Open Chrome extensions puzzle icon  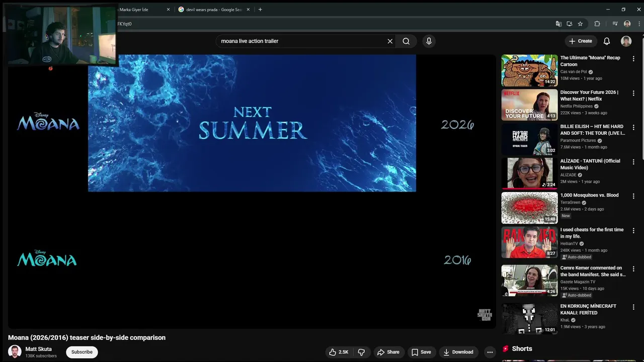597,24
